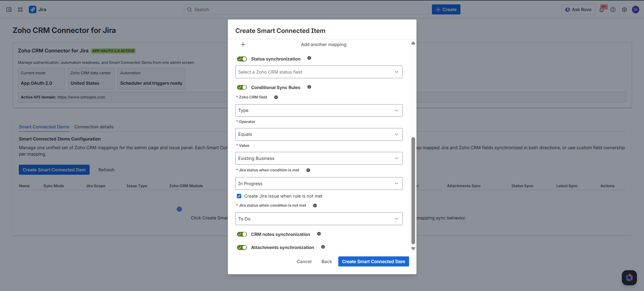Image resolution: width=644 pixels, height=291 pixels.
Task: Open the Operator dropdown showing Equals
Action: pos(319,134)
